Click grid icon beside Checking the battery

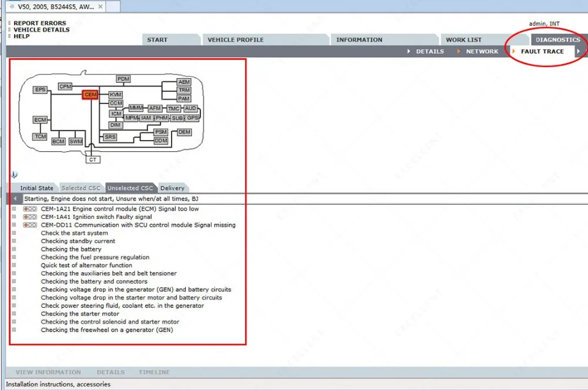point(14,249)
